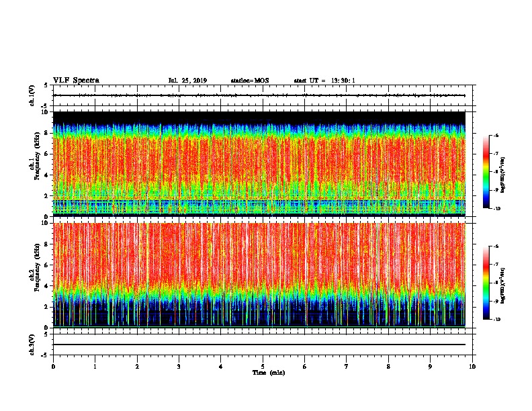The height and width of the screenshot is (411, 532).
Task: Click the ch.2 color scale bar
Action: [x=486, y=283]
